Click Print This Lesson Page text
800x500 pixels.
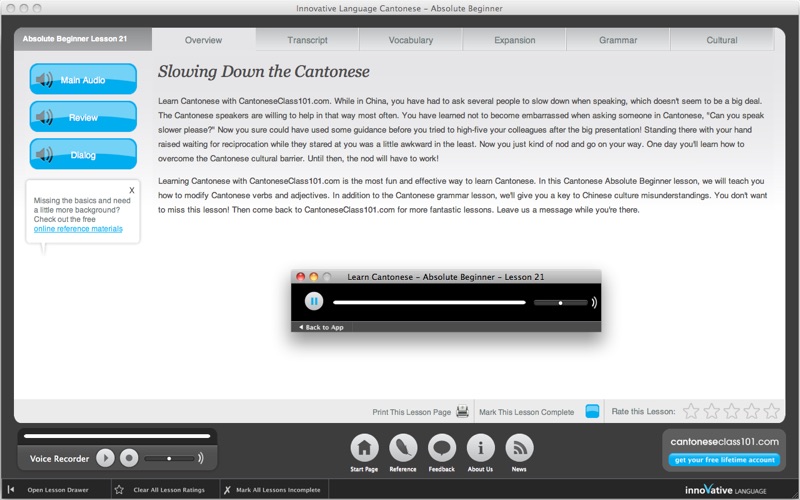click(x=411, y=412)
